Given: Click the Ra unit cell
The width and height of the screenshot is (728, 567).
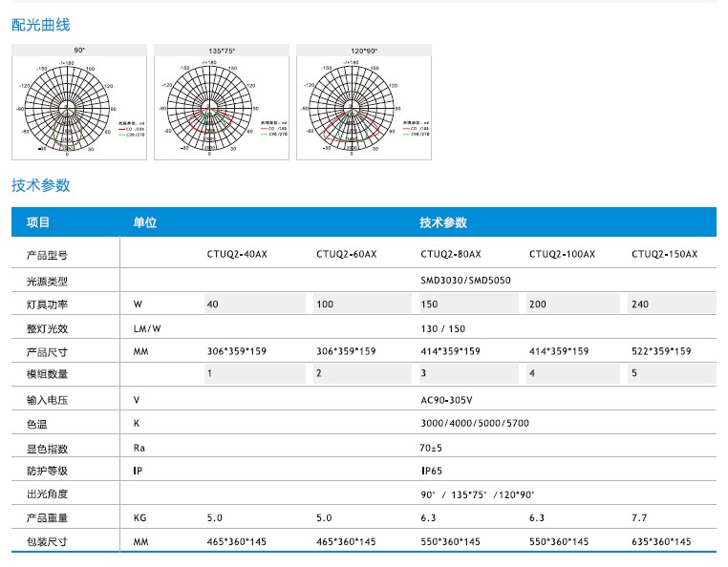Looking at the screenshot, I should tap(139, 448).
